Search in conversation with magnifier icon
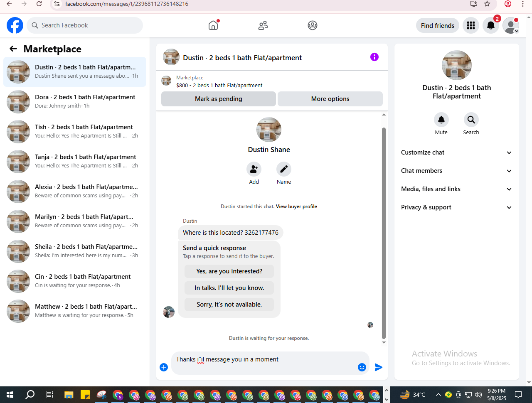The width and height of the screenshot is (532, 403). pos(471,120)
